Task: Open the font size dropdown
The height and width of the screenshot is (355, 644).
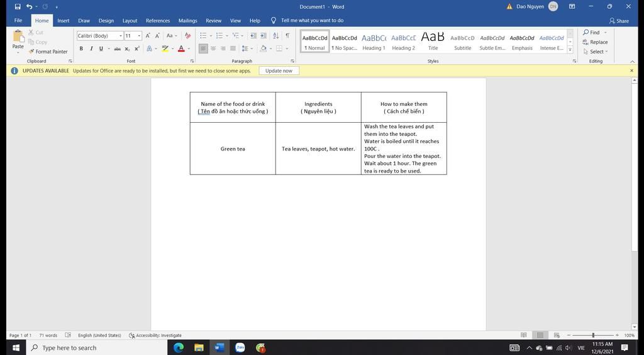Action: 139,36
